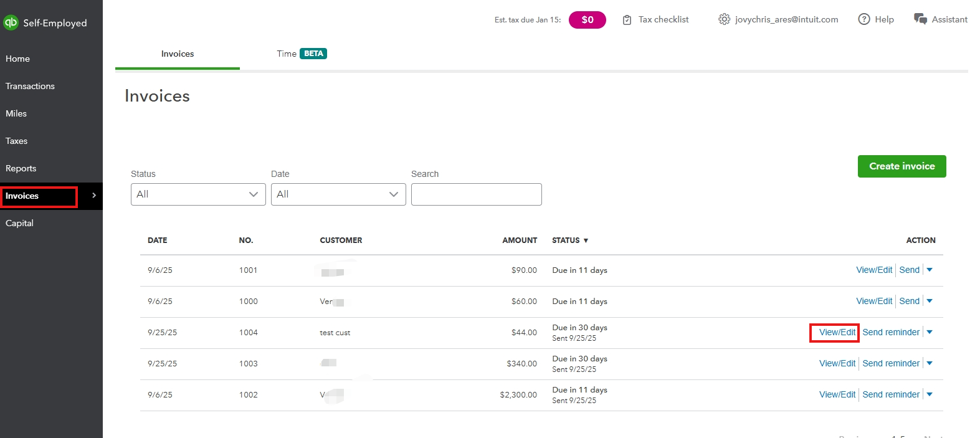Expand more actions for invoice 1002
Viewport: 980px width, 438px height.
pyautogui.click(x=930, y=394)
